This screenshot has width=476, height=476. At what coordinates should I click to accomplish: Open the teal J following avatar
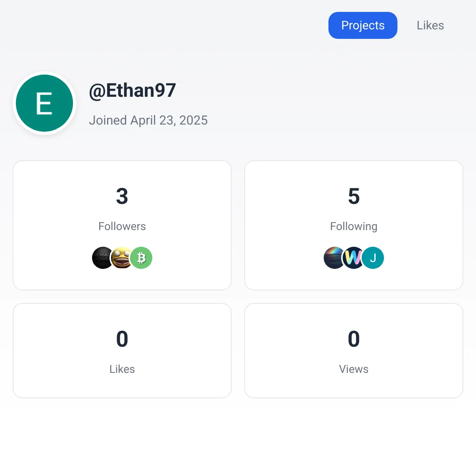[x=373, y=258]
